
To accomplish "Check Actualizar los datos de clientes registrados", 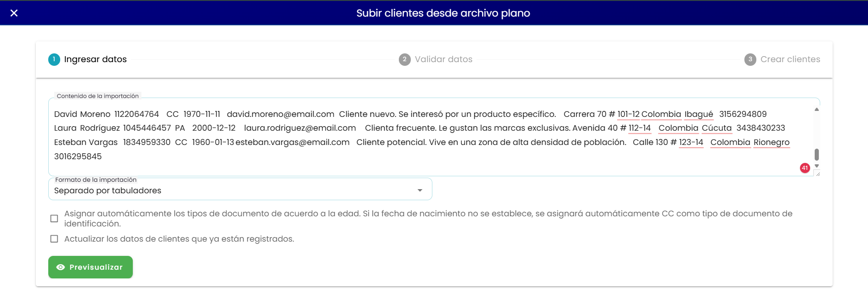I will tap(54, 239).
